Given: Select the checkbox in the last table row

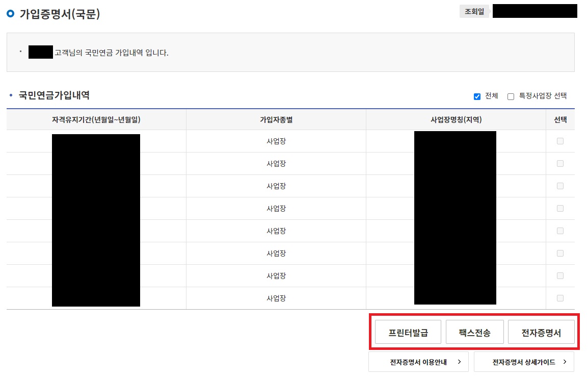Looking at the screenshot, I should 560,298.
